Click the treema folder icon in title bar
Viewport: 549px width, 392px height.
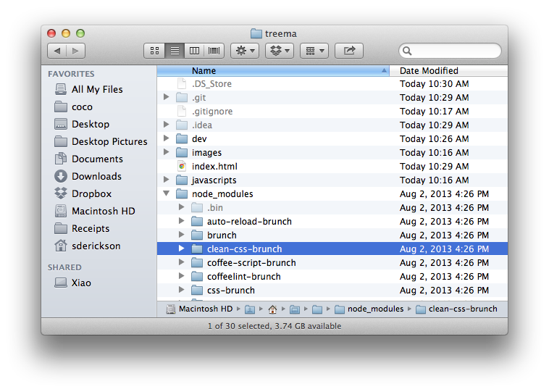click(256, 33)
